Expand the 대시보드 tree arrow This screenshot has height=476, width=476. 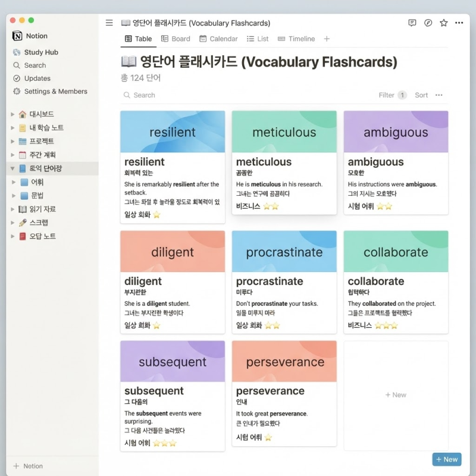[x=12, y=114]
